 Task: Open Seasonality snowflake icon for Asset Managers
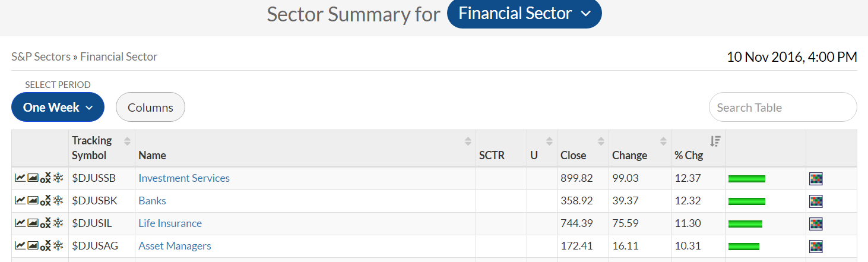click(x=58, y=246)
